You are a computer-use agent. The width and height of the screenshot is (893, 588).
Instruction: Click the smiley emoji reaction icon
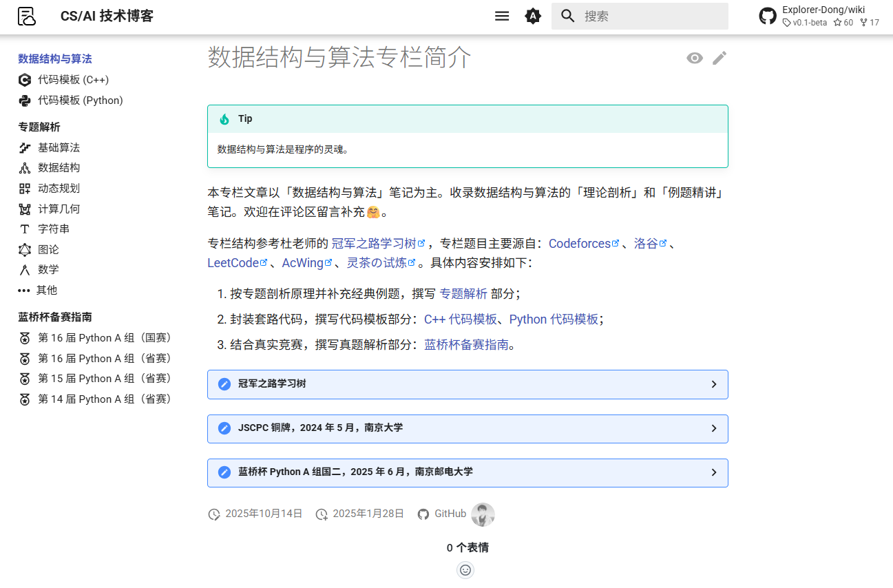[x=465, y=570]
